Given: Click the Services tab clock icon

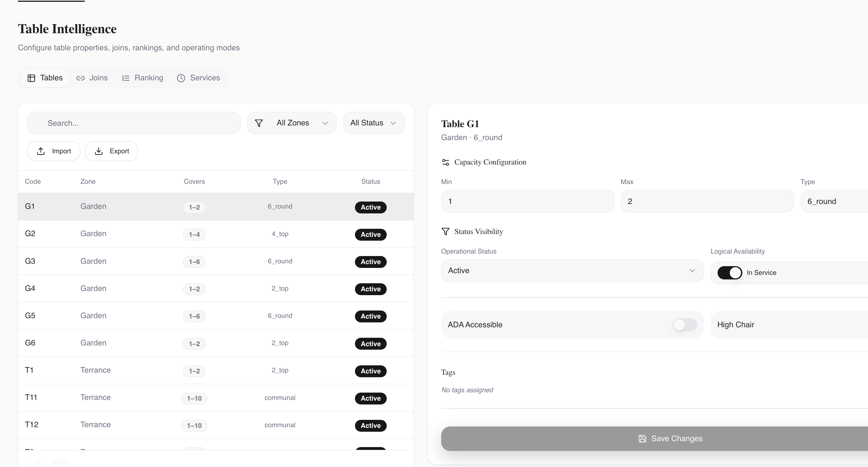Looking at the screenshot, I should (181, 78).
